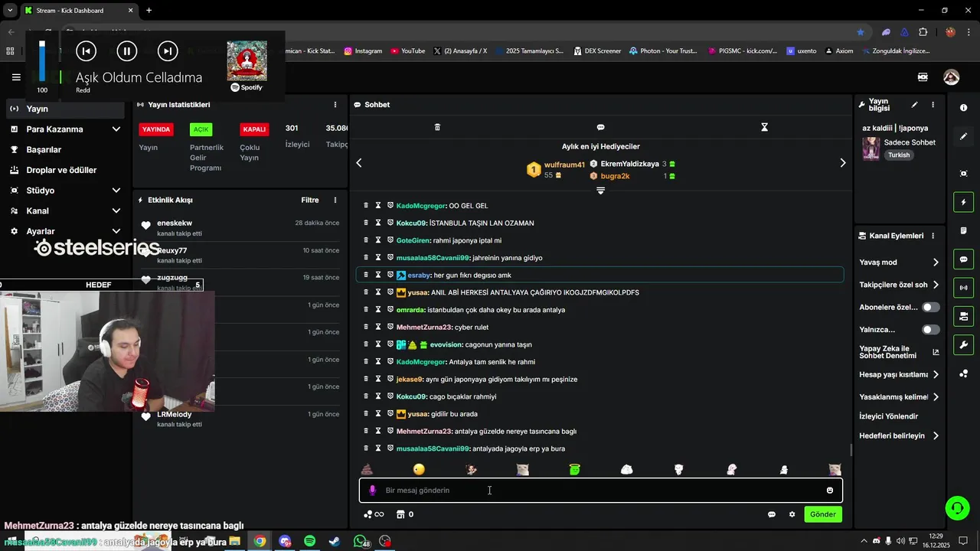The height and width of the screenshot is (551, 980).
Task: Timeout user GoteGiren via hourglass icon
Action: coord(377,240)
